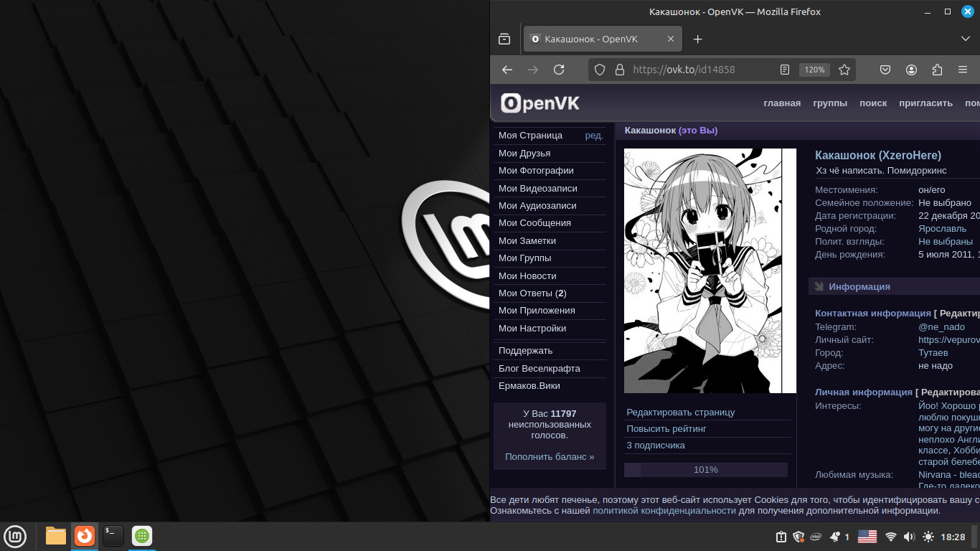This screenshot has height=551, width=980.
Task: Show site security info via padlock
Action: (620, 70)
